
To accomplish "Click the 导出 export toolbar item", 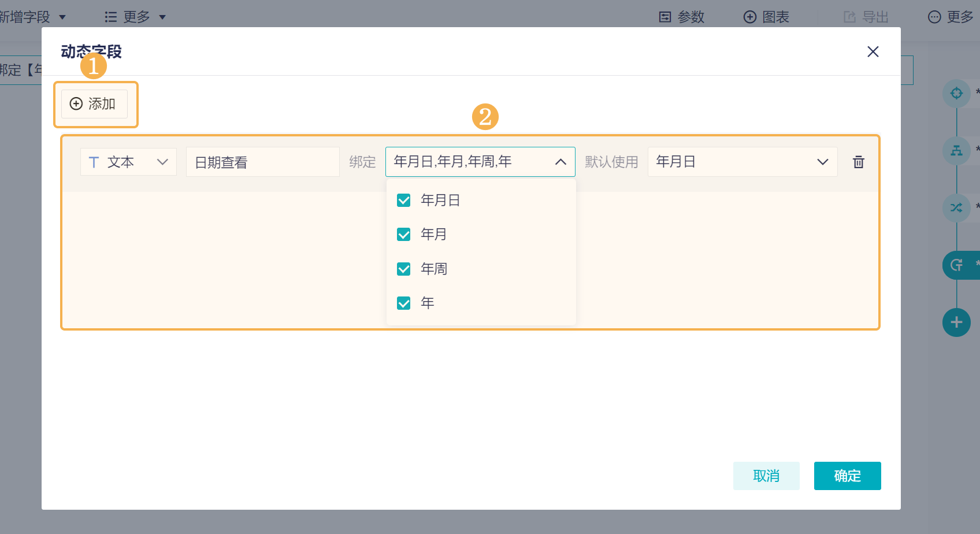I will 866,17.
